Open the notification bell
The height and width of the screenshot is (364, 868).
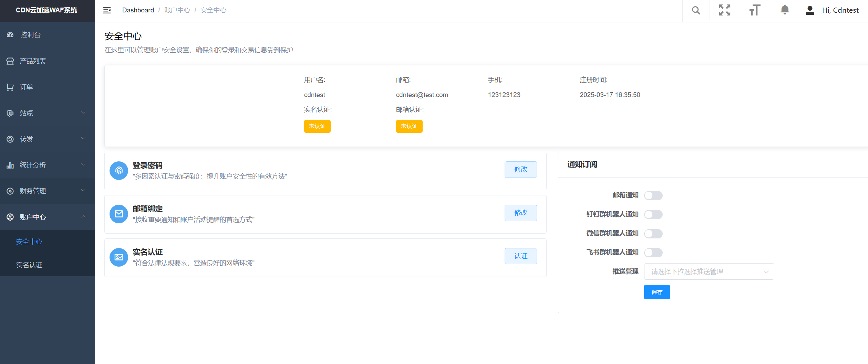coord(785,10)
